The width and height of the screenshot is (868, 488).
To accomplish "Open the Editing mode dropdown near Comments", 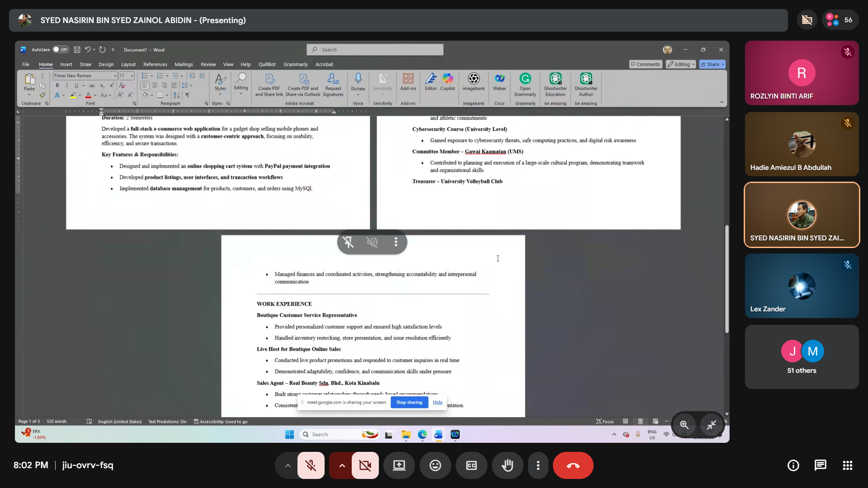I will 681,64.
